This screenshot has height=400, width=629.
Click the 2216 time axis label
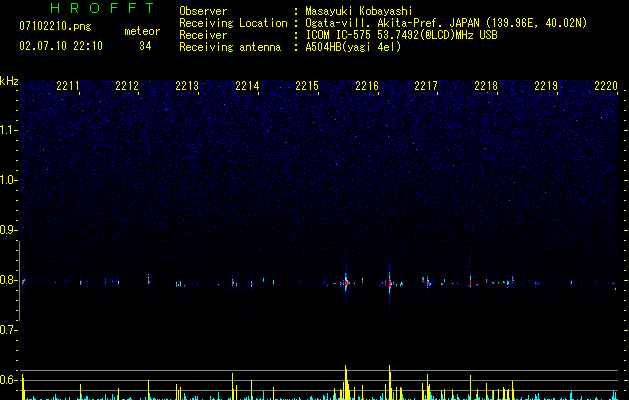coord(367,86)
